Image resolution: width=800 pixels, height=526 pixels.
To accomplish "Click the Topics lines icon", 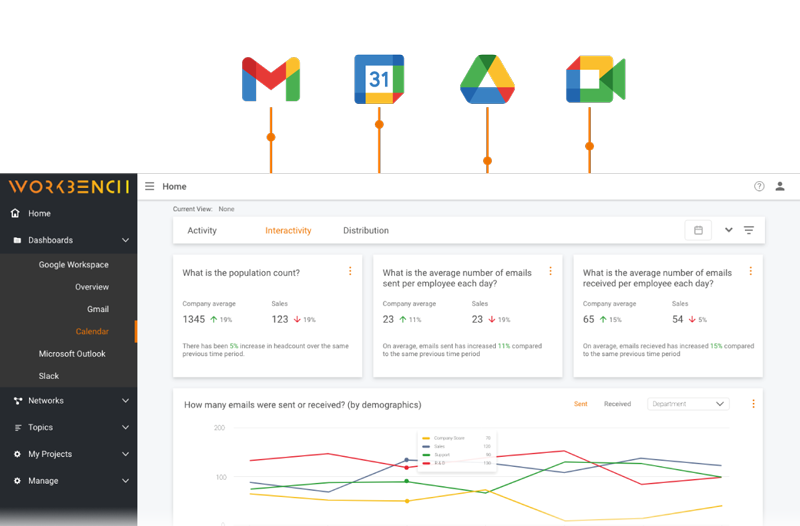I will click(x=18, y=428).
